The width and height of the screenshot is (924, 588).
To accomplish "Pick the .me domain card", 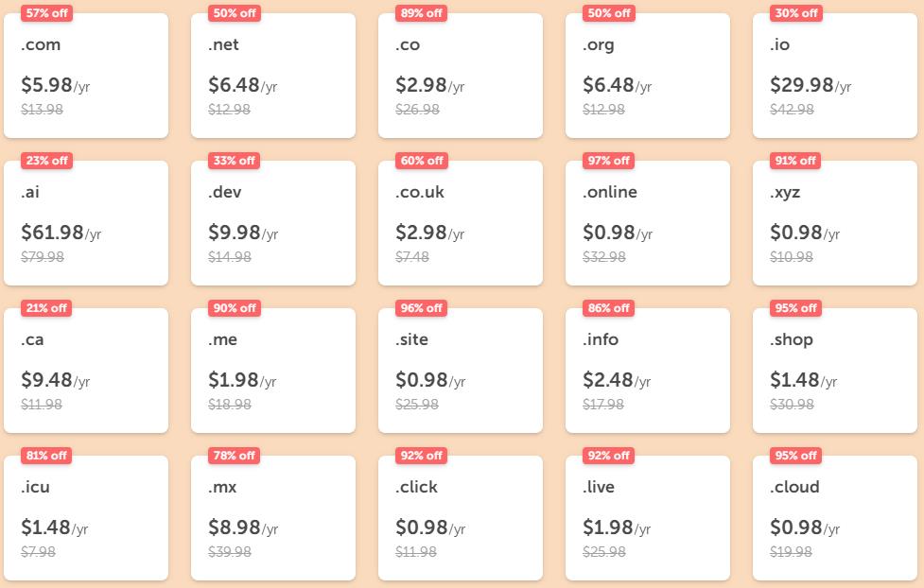I will click(x=273, y=371).
